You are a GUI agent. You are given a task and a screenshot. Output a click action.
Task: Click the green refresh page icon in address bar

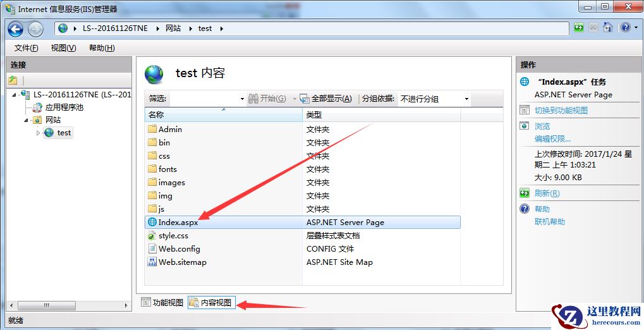coord(579,28)
